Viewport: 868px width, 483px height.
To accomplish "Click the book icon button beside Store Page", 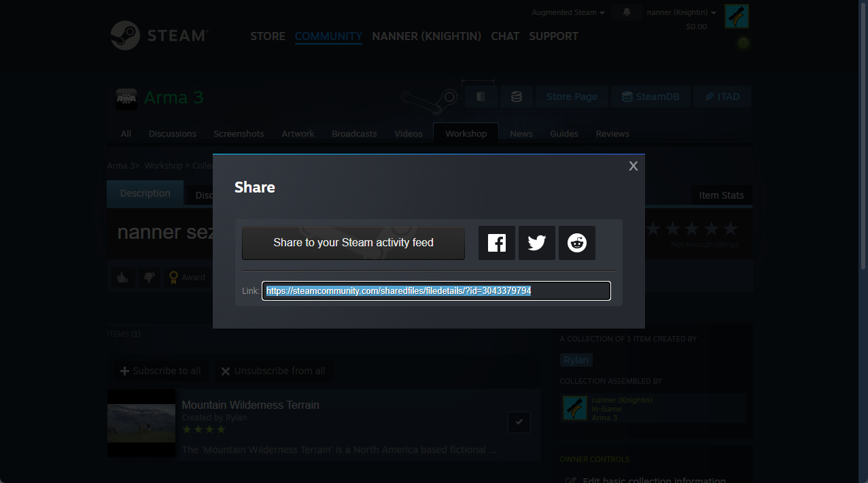I will pyautogui.click(x=481, y=97).
